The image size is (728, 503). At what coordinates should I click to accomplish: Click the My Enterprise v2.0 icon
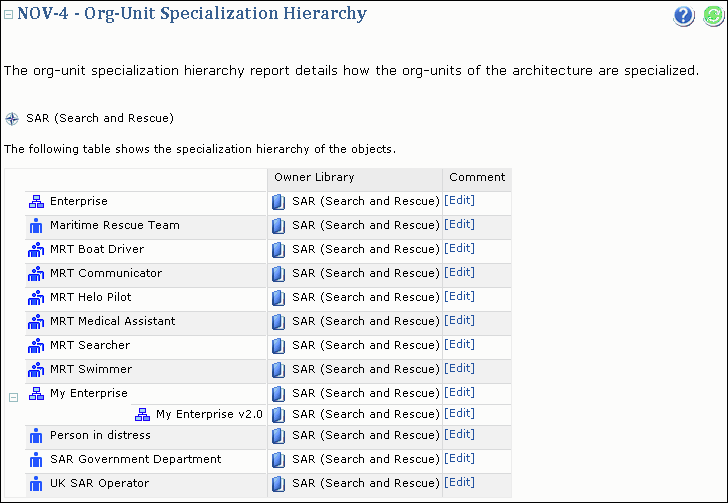point(142,415)
